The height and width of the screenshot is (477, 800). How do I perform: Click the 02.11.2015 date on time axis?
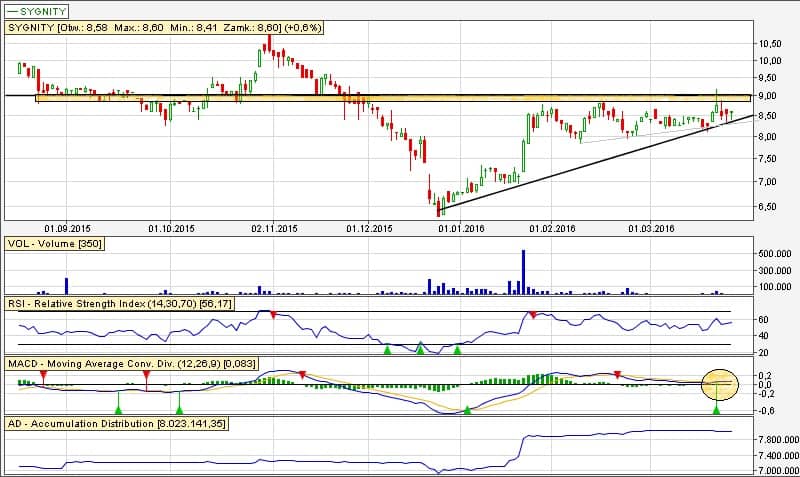[x=274, y=228]
